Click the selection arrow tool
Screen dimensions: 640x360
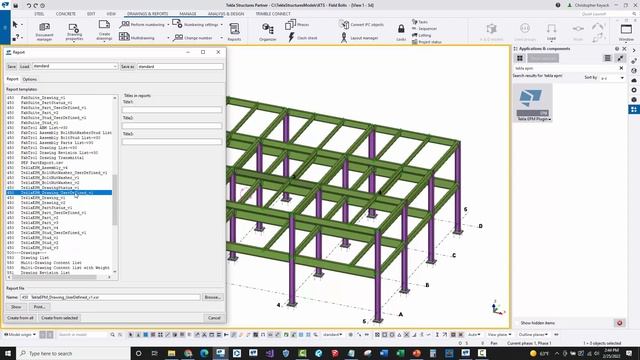pos(15,24)
